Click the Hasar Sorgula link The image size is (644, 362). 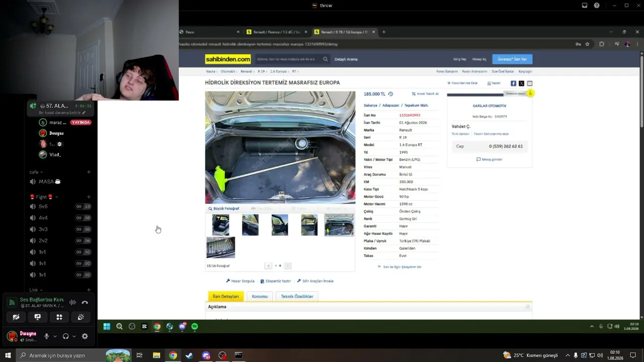[240, 281]
